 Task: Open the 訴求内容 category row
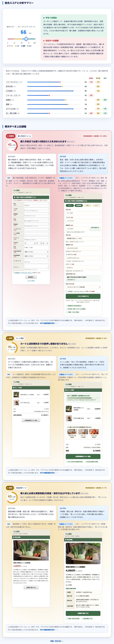57,86
